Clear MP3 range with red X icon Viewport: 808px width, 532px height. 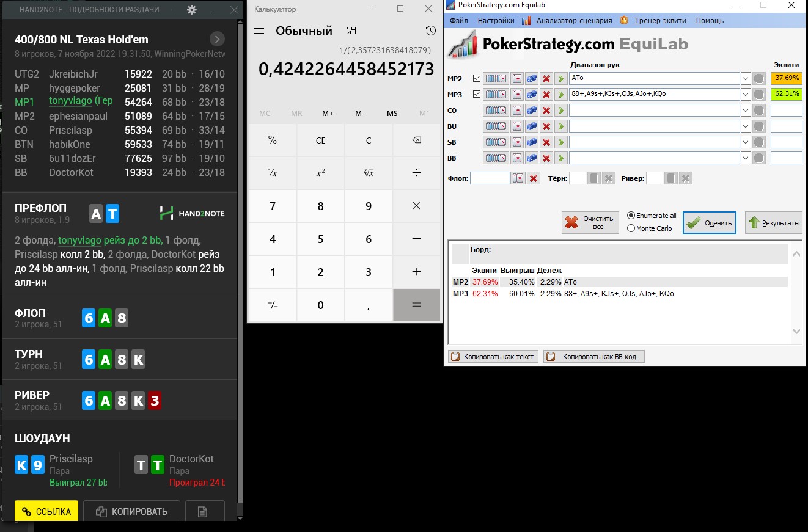click(546, 94)
